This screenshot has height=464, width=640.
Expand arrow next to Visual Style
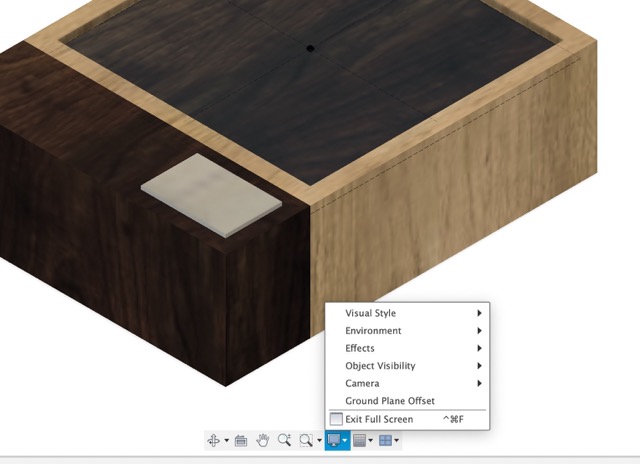coord(479,313)
